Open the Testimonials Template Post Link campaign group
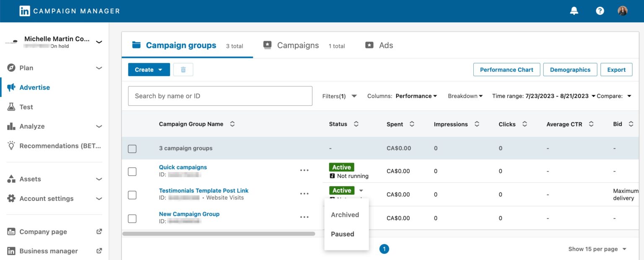The height and width of the screenshot is (260, 644). (203, 190)
